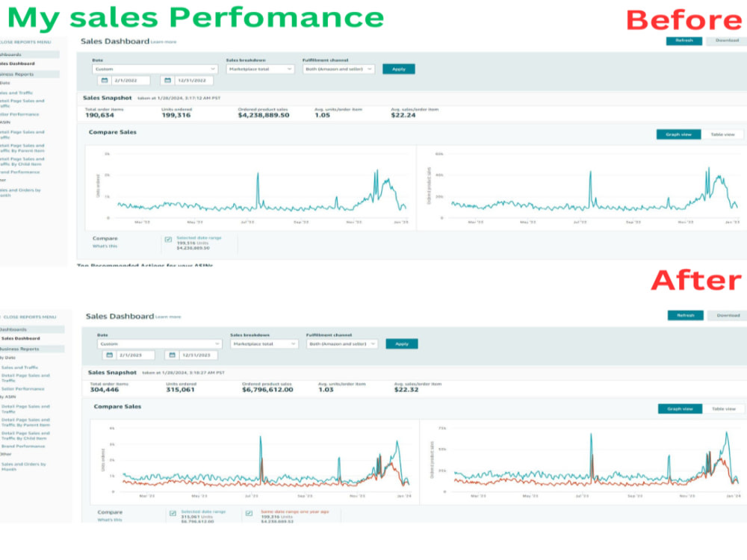Screen dimensions: 747x560
Task: Switch to Graph view in Before dashboard
Action: pos(678,134)
